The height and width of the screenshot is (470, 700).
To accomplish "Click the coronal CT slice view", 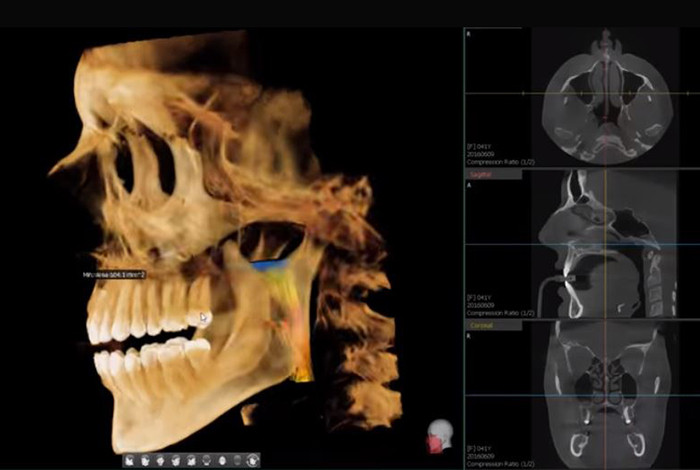I will (606, 395).
